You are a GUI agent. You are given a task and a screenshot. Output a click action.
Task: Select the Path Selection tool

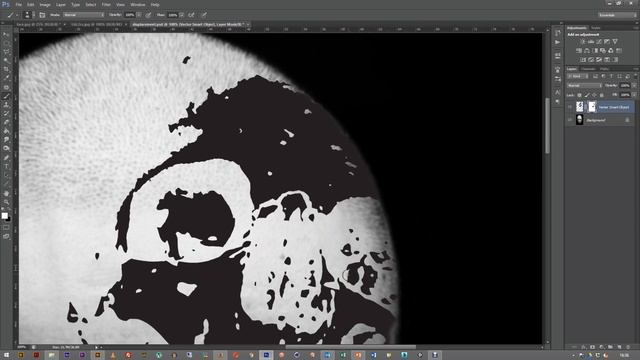[6, 175]
